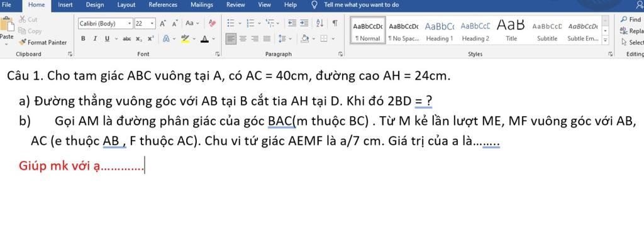The image size is (644, 228).
Task: Increase indent of the paragraph
Action: 304,23
